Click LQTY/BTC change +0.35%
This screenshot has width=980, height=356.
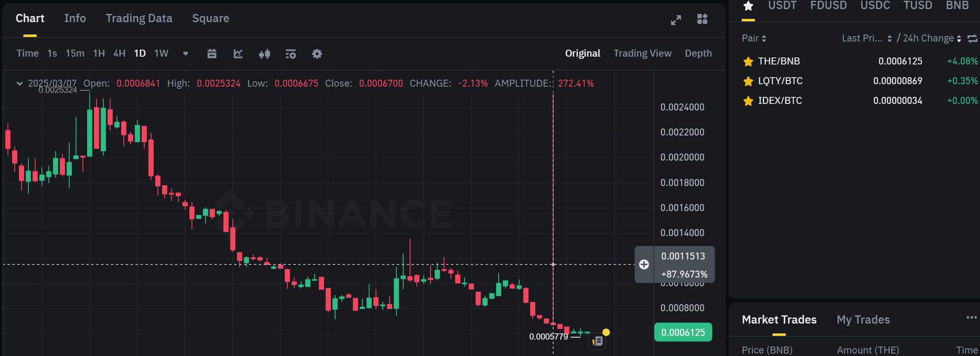(962, 81)
